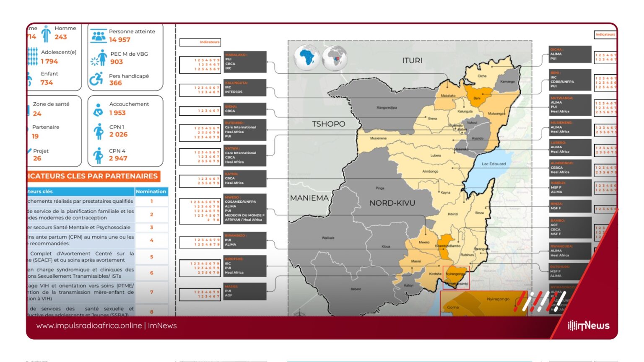Screen dimensions: 644x362
Task: Click the PEC M de VBG icon
Action: [99, 58]
